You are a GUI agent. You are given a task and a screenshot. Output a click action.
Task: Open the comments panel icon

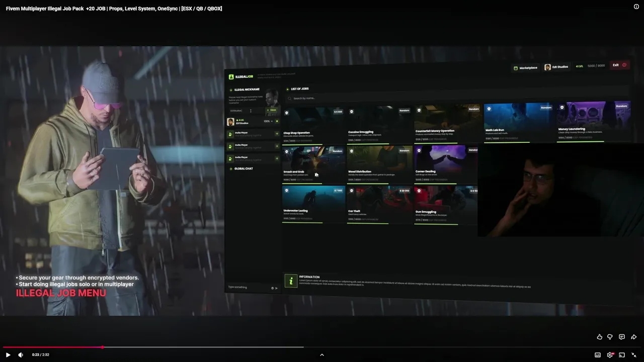[622, 337]
